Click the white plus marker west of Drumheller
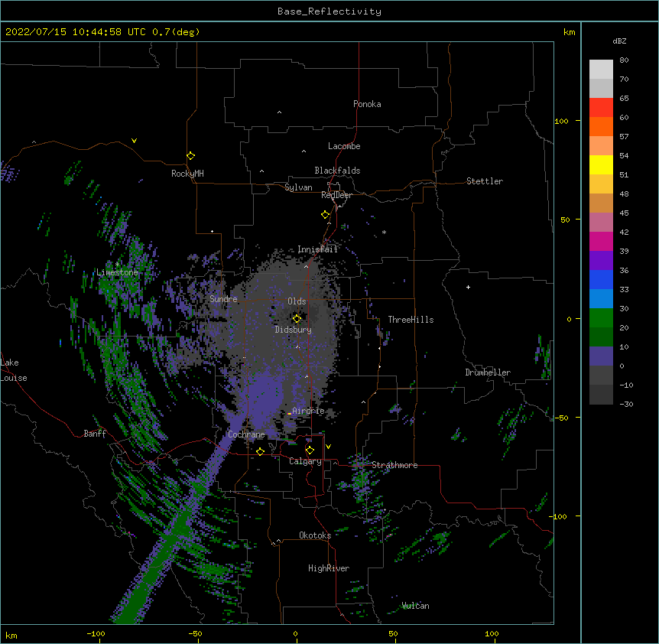The height and width of the screenshot is (644, 659). coord(468,287)
